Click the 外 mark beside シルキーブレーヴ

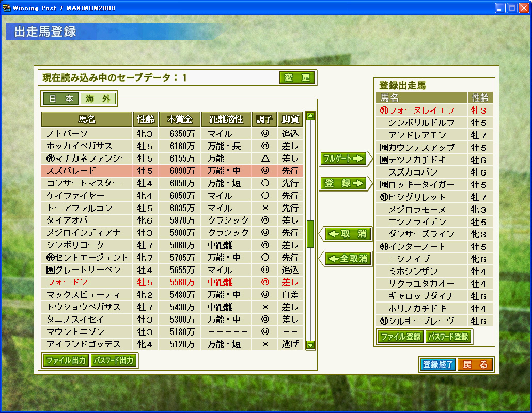coord(384,321)
